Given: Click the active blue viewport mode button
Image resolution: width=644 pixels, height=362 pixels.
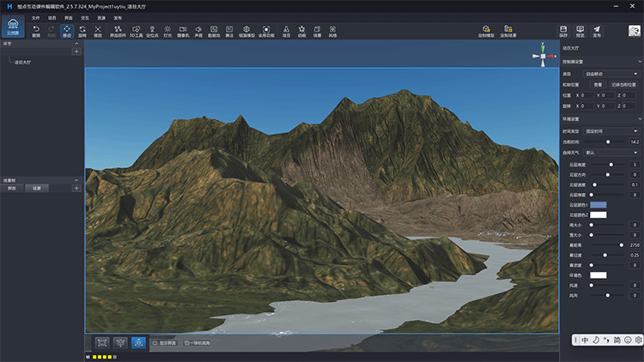Looking at the screenshot, I should pyautogui.click(x=138, y=342).
